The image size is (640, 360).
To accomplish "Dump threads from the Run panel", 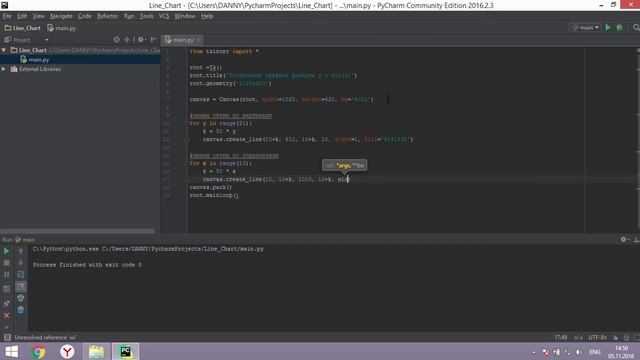I will tap(7, 289).
